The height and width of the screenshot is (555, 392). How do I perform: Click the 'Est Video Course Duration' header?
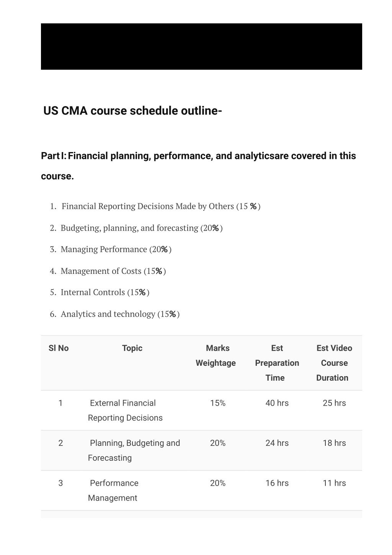pos(334,363)
